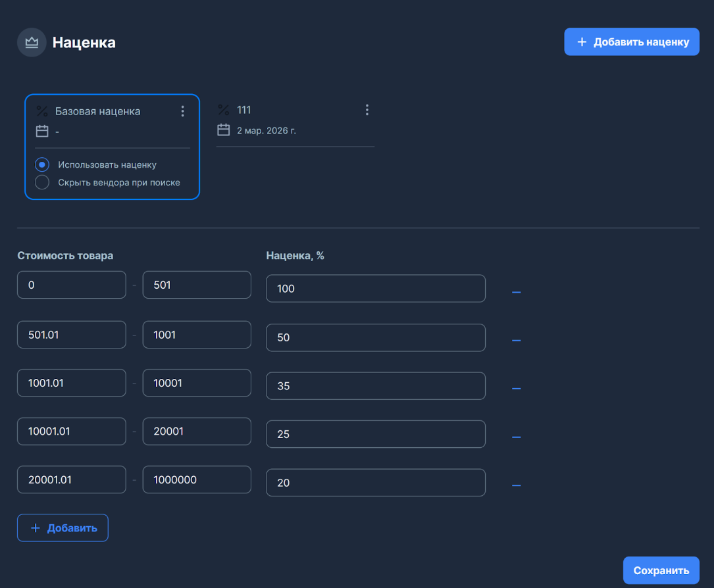Remove the 501.01–1001 price range row
The width and height of the screenshot is (714, 588).
coord(516,341)
